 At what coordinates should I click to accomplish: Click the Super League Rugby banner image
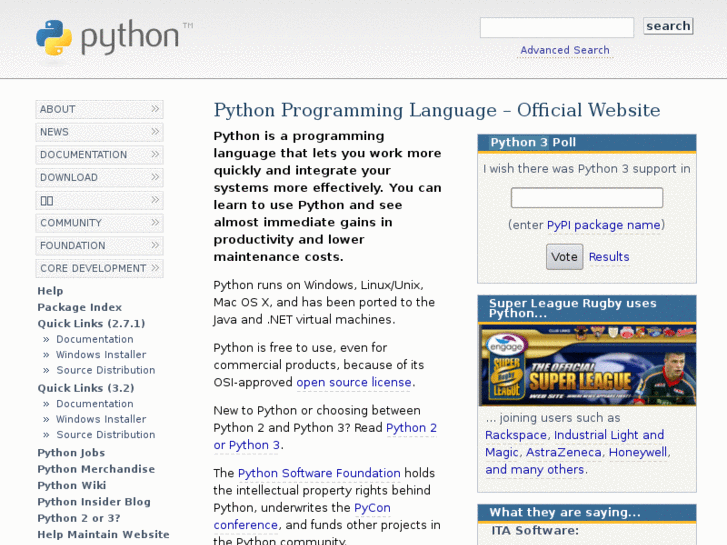point(587,365)
